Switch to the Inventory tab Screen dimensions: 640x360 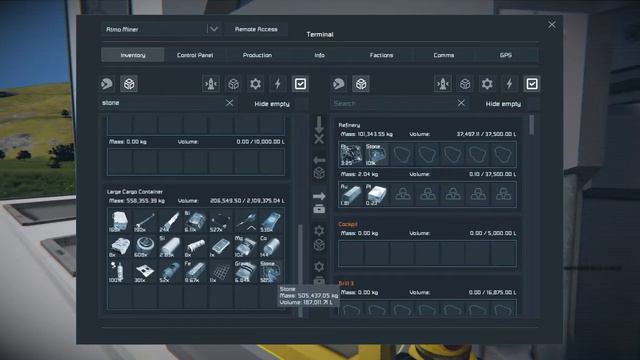click(x=133, y=55)
